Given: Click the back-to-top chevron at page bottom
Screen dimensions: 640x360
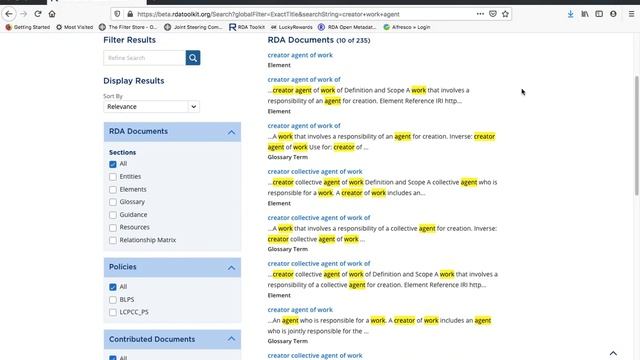Looking at the screenshot, I should point(613,353).
